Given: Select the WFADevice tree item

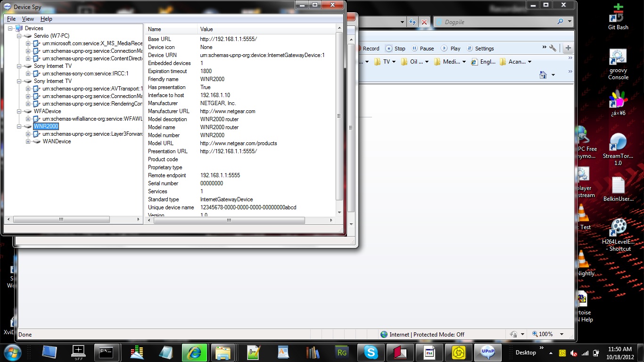Looking at the screenshot, I should [47, 111].
